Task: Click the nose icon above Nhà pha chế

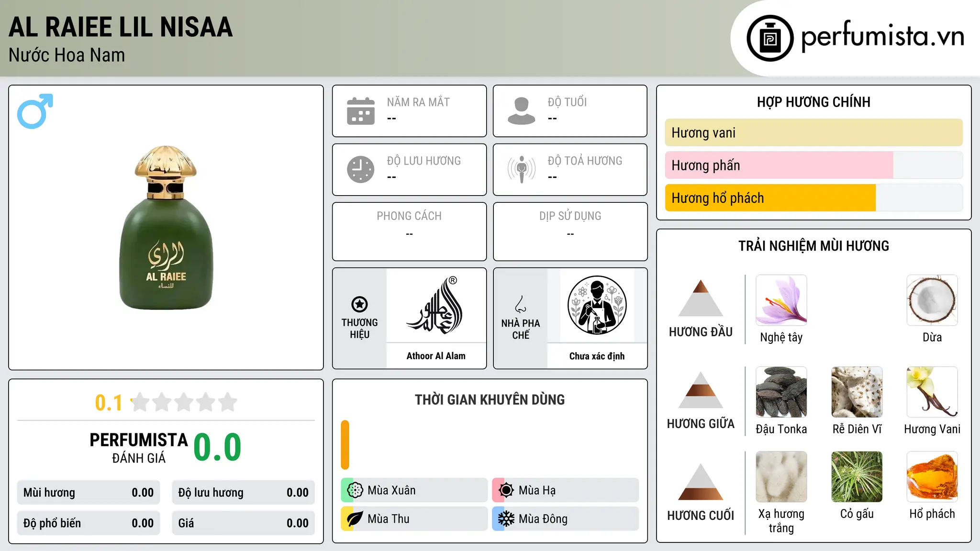Action: 521,304
